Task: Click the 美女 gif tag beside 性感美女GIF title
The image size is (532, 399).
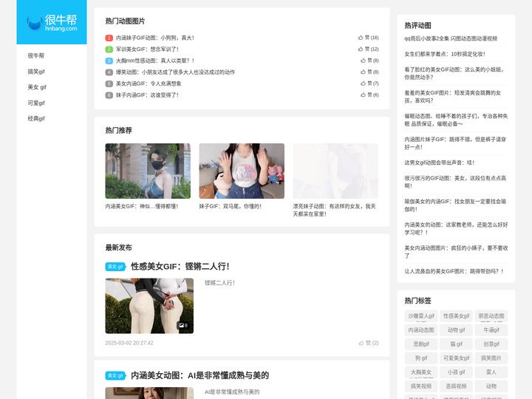Action: pyautogui.click(x=115, y=267)
